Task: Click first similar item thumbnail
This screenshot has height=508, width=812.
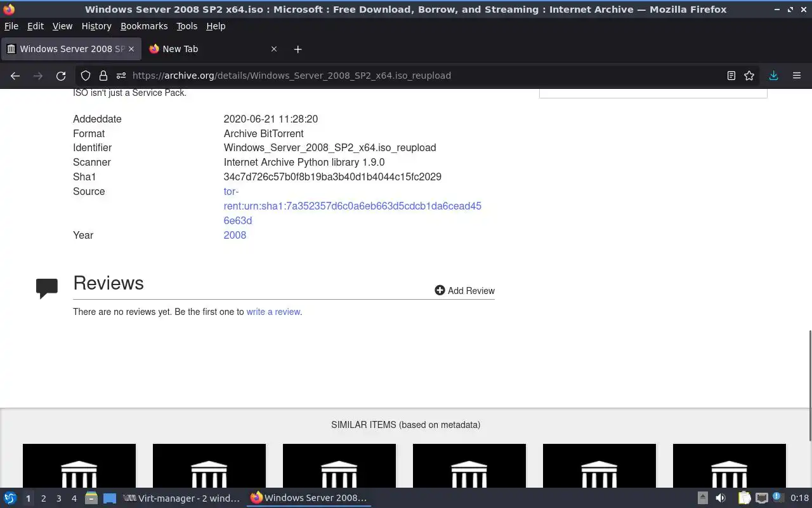Action: (x=79, y=465)
